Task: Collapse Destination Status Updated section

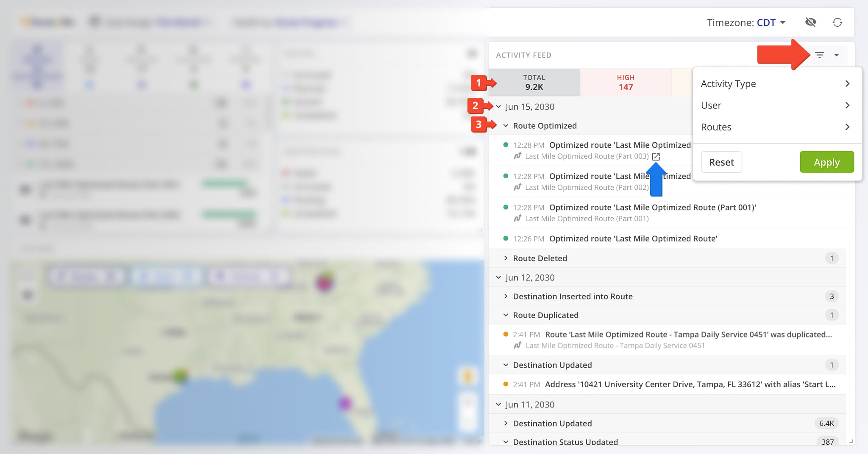Action: pos(506,442)
